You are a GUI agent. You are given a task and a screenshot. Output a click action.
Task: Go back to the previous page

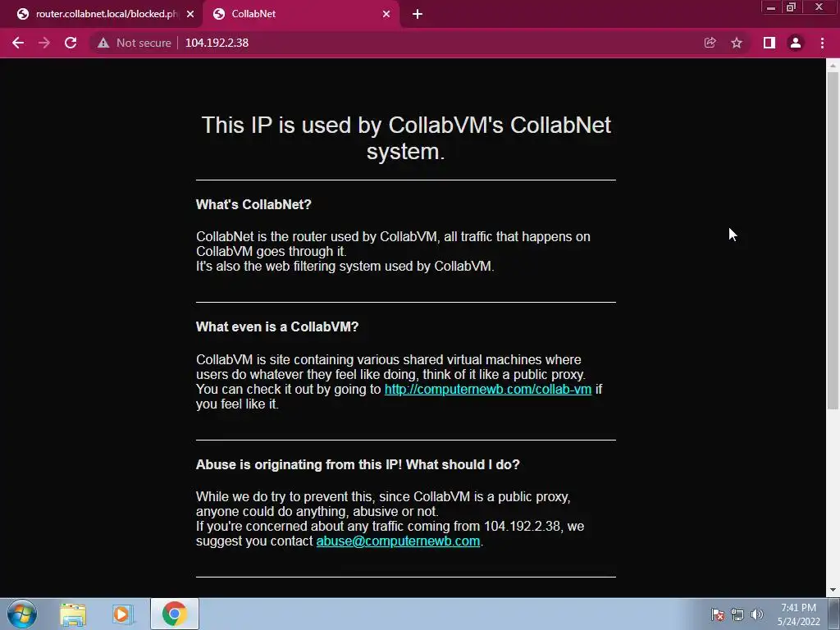click(18, 43)
